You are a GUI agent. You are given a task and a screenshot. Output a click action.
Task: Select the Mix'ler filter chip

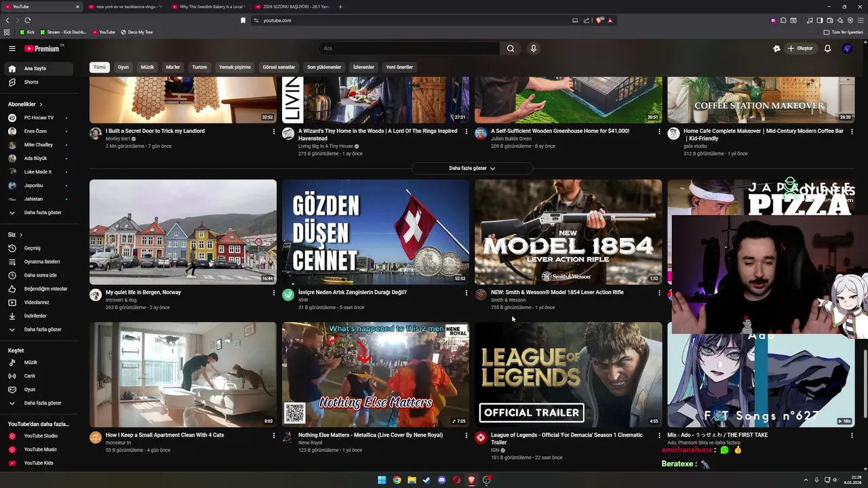click(x=173, y=67)
